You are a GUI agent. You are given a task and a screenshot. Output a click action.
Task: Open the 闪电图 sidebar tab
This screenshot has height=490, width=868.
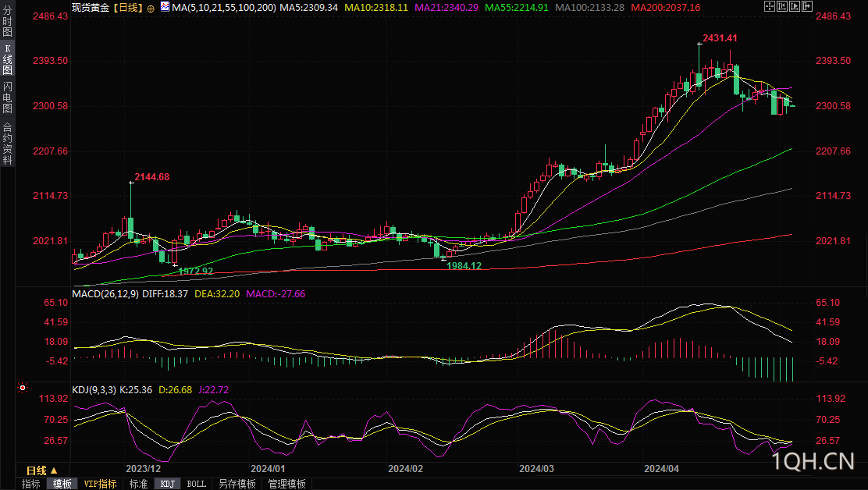[7, 98]
